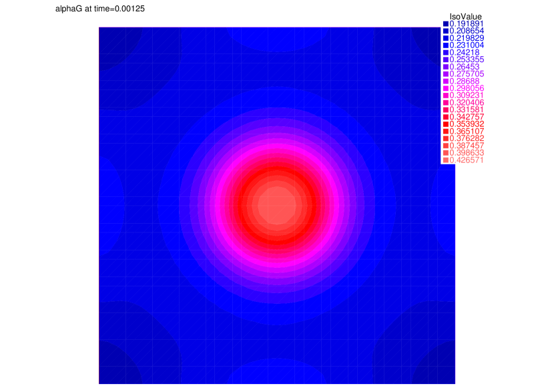Click the legend value 0.353932
The height and width of the screenshot is (392, 554).
[x=467, y=124]
